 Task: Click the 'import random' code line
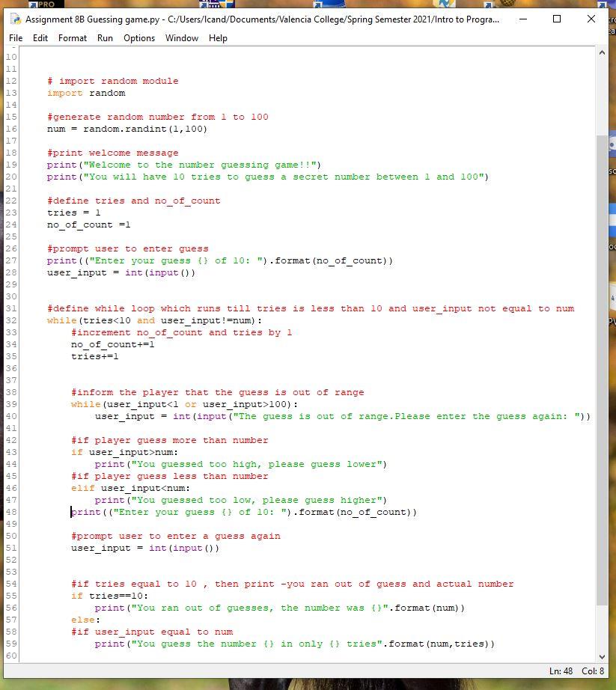86,93
